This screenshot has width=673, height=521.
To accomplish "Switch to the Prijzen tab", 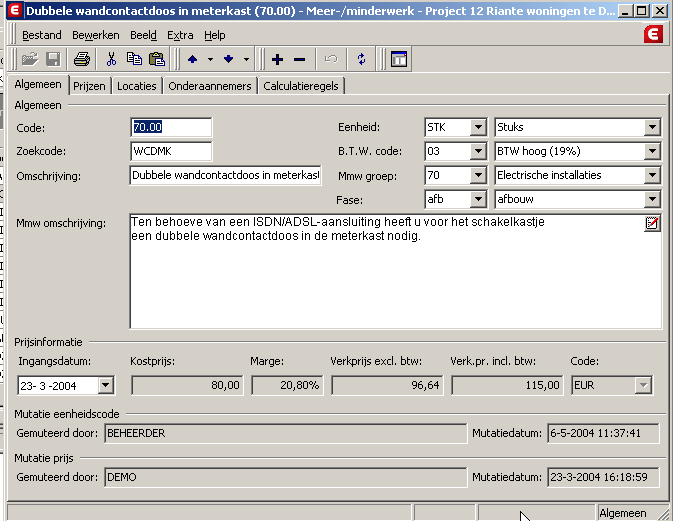I will 89,86.
